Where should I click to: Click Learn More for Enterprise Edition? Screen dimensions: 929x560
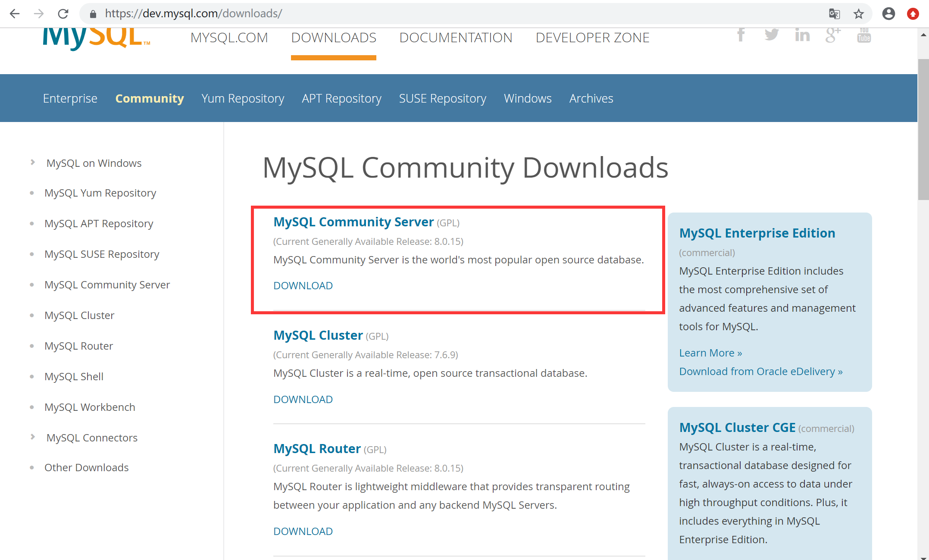click(710, 353)
